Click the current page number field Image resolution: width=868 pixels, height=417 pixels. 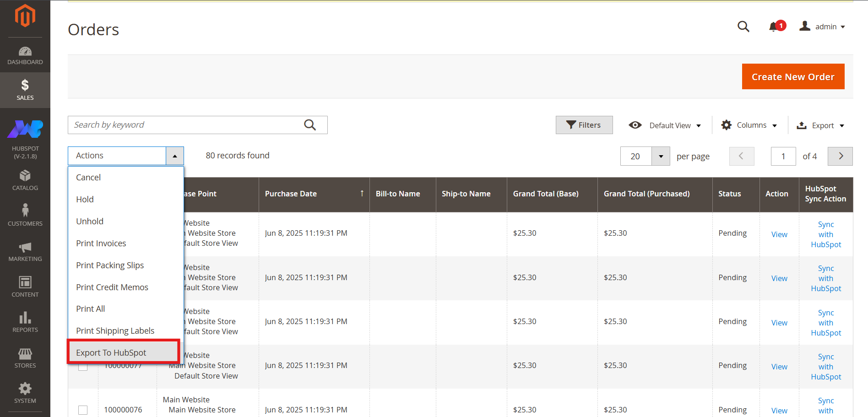pyautogui.click(x=783, y=156)
